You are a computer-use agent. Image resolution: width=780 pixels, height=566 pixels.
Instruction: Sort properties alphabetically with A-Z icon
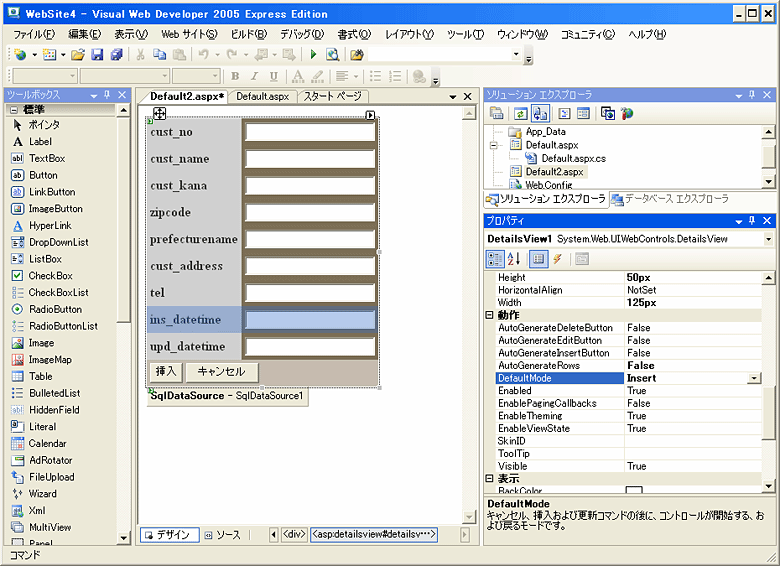pos(515,259)
